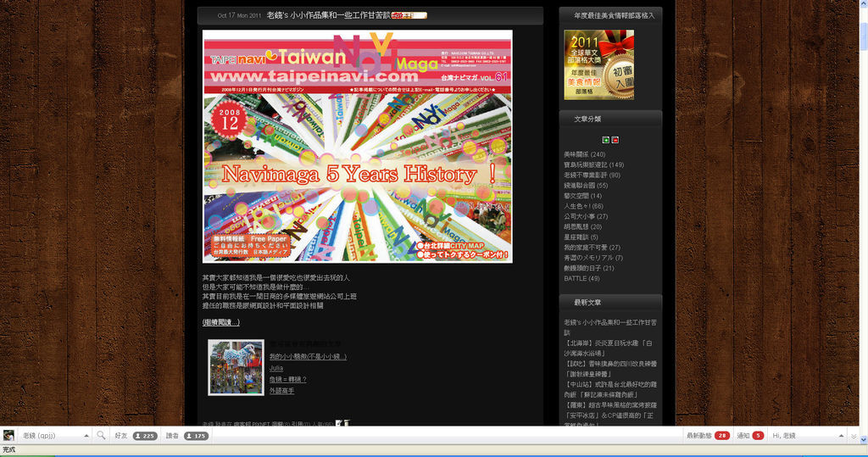Select category 我的家庭不可愛 (27)
This screenshot has height=457, width=868.
pos(592,248)
